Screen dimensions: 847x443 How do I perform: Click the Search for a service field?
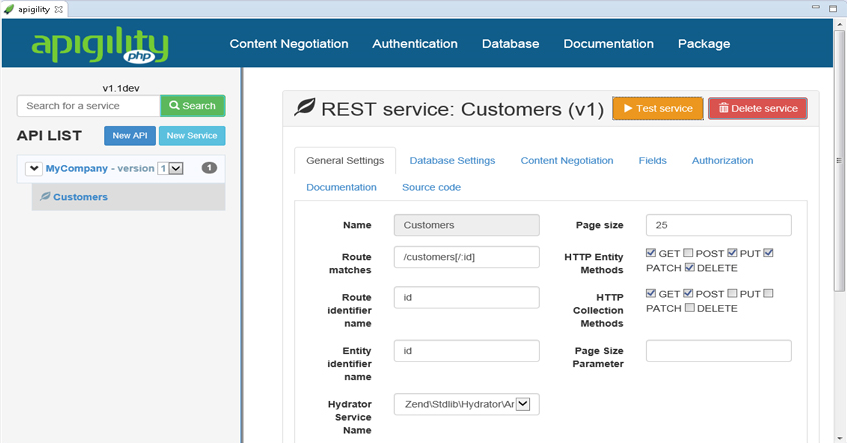pyautogui.click(x=89, y=106)
